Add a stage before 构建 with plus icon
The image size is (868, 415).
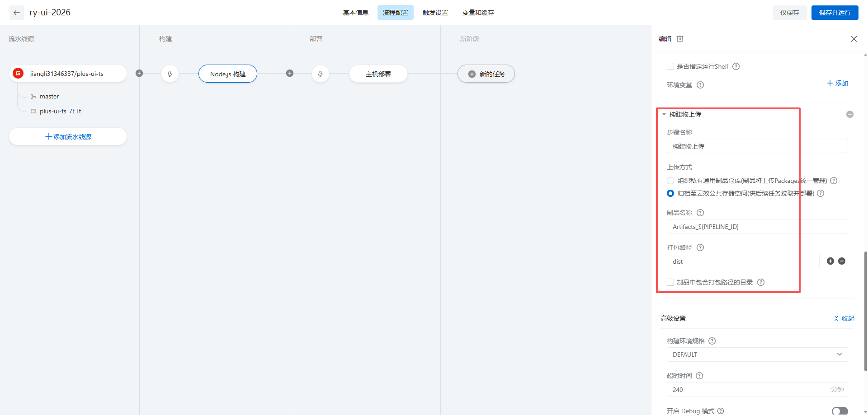139,73
